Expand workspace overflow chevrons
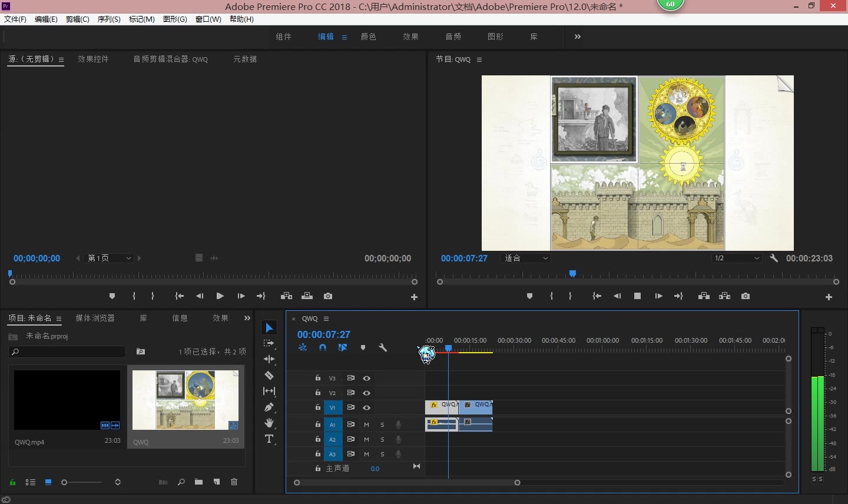This screenshot has height=504, width=848. coord(578,37)
